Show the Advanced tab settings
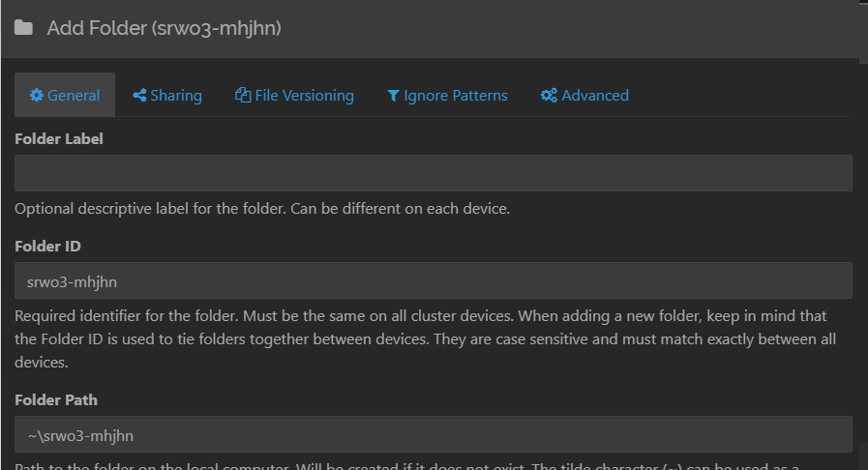 coord(595,95)
